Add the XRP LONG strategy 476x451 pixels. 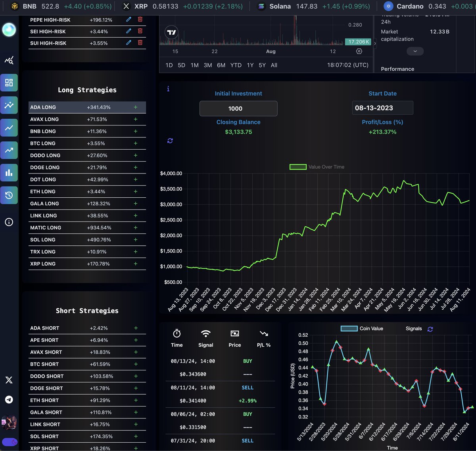click(136, 264)
